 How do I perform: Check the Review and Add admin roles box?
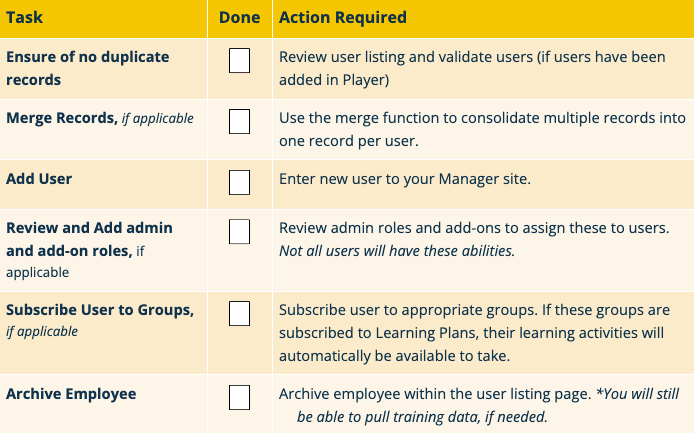click(x=240, y=233)
